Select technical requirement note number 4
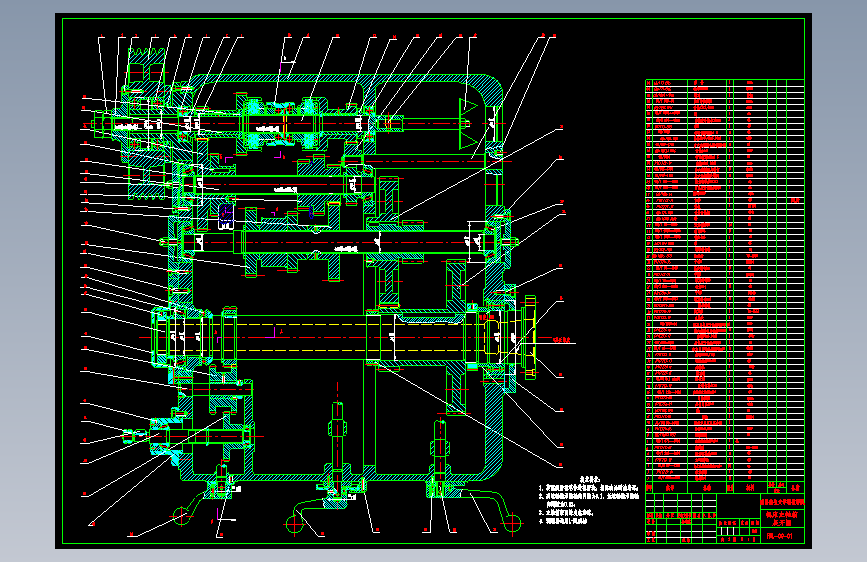The width and height of the screenshot is (867, 562). (x=564, y=521)
